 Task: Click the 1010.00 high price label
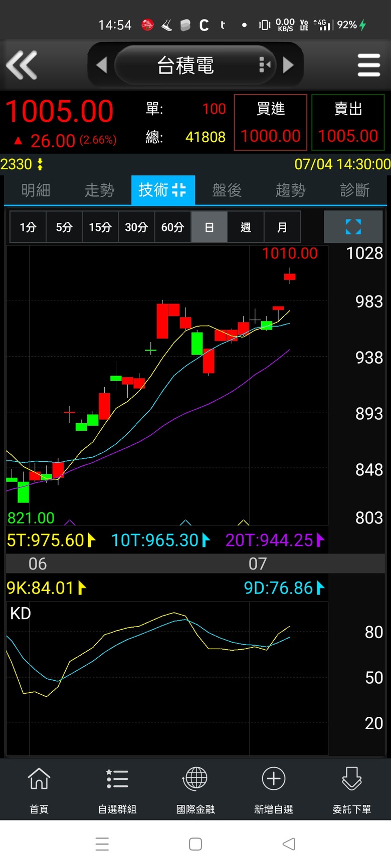[290, 253]
